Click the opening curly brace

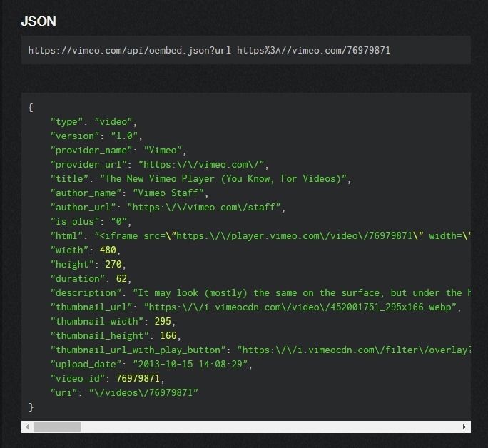click(x=31, y=108)
